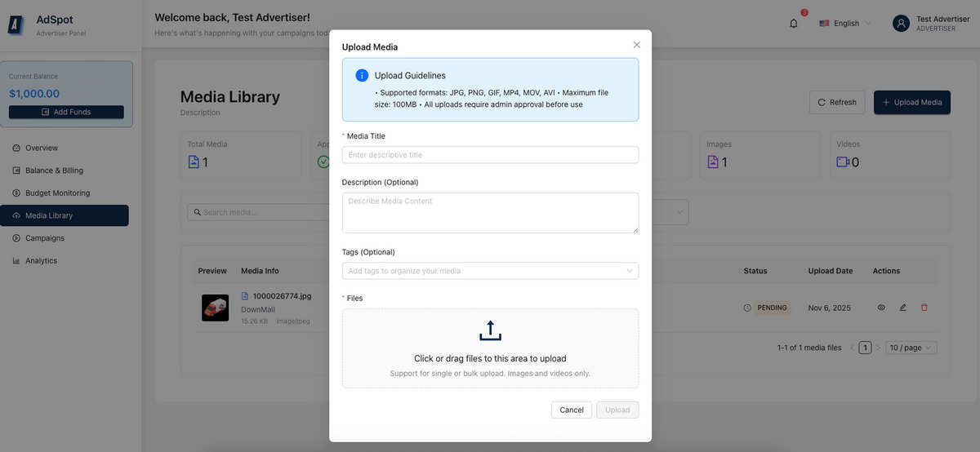The width and height of the screenshot is (980, 452).
Task: Click the DownMall image thumbnail preview
Action: (x=216, y=308)
